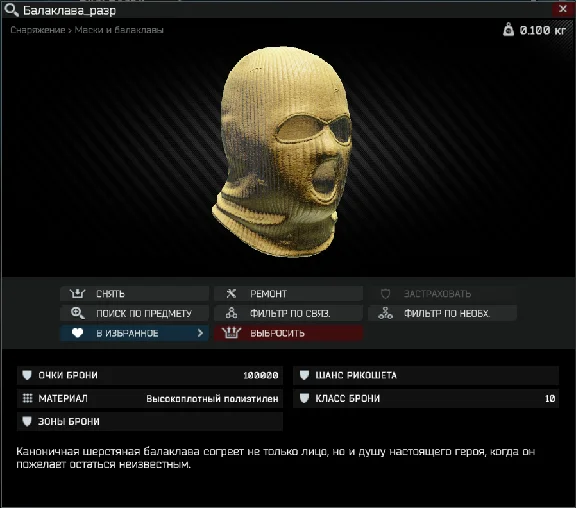576x508 pixels.
Task: Choose the ВЫБРОСИТЬ discard action
Action: (x=288, y=333)
